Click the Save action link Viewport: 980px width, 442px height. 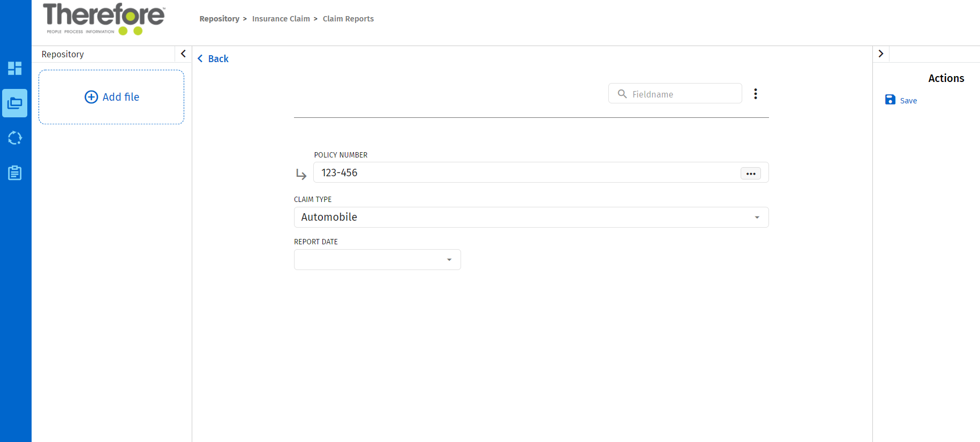pyautogui.click(x=908, y=101)
